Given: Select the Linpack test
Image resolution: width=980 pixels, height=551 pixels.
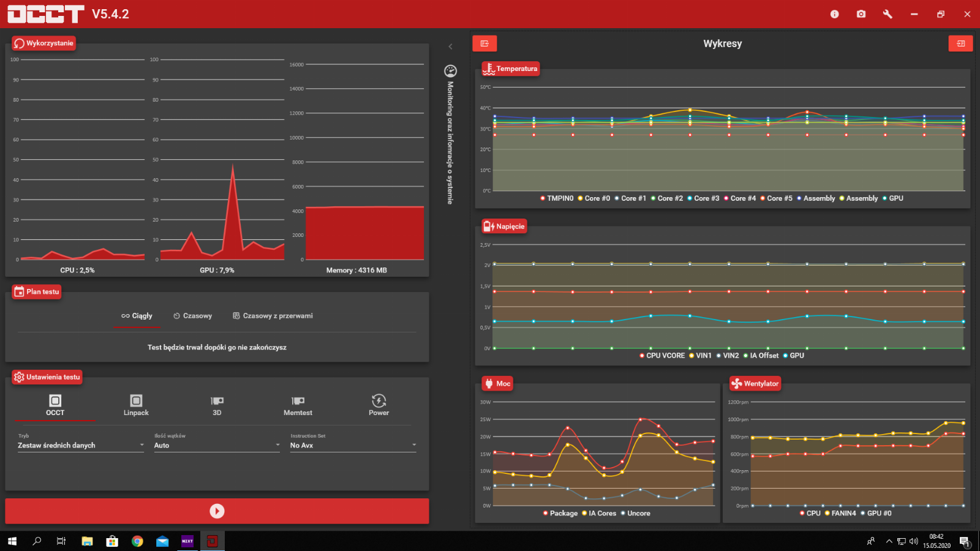Looking at the screenshot, I should [x=136, y=405].
